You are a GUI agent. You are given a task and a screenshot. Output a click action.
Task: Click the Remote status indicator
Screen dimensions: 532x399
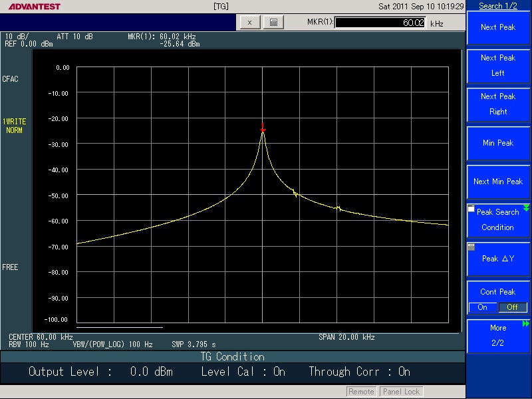[x=362, y=392]
